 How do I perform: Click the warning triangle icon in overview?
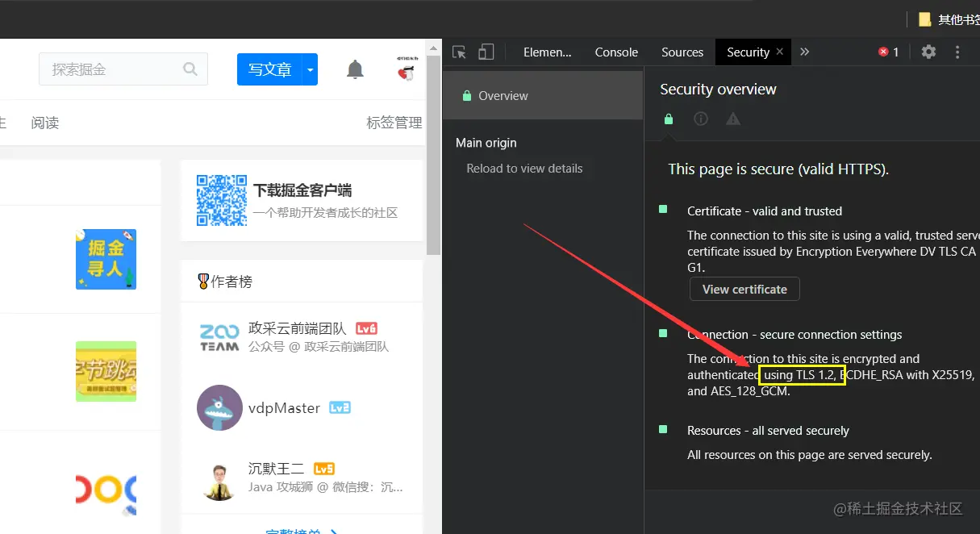coord(733,119)
